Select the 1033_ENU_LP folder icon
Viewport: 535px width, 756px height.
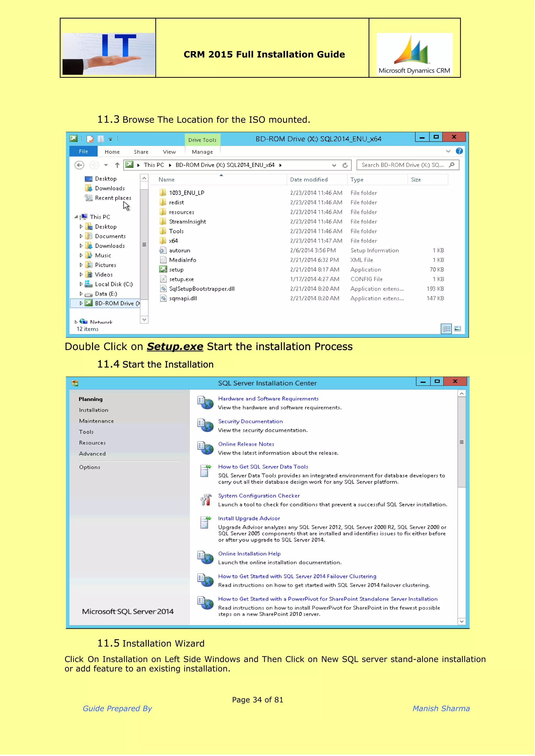pyautogui.click(x=163, y=193)
